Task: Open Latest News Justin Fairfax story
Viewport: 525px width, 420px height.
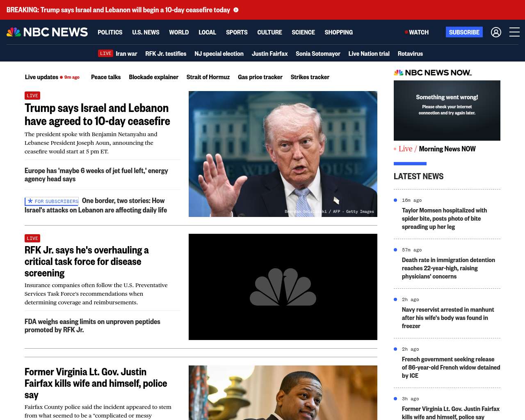Action: coord(451,413)
